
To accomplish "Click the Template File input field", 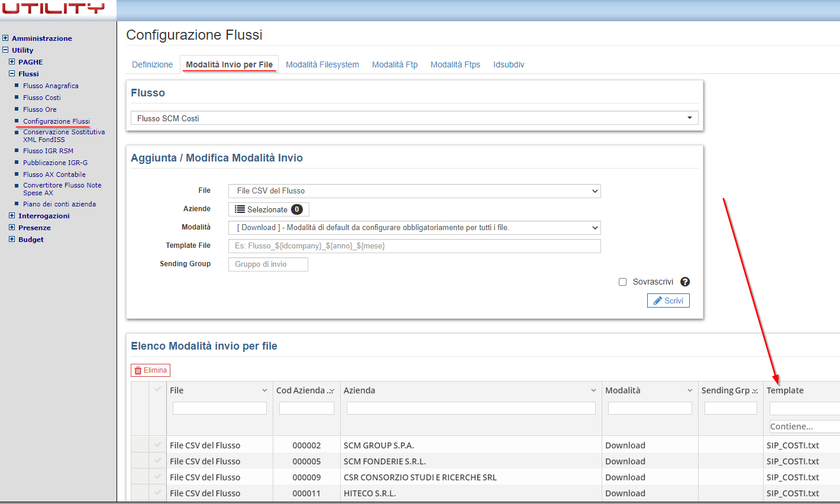I will click(414, 246).
